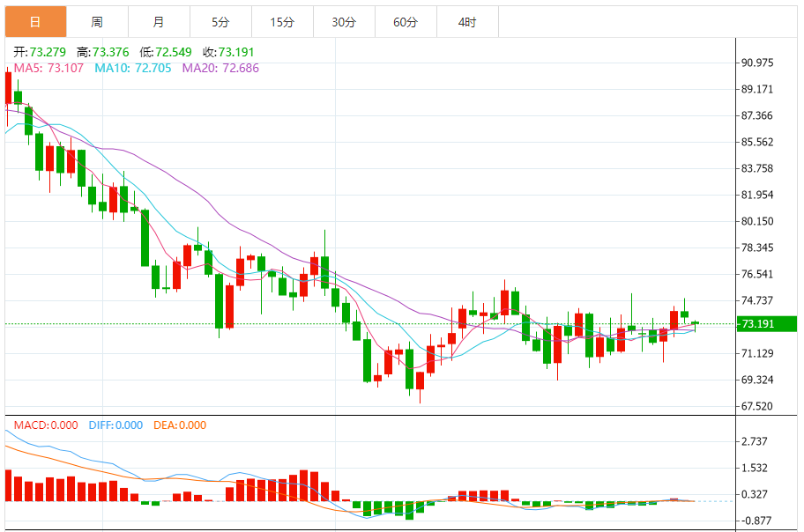Viewport: 804px width, 532px height.
Task: Click the 76.541 price axis label
Action: tap(757, 274)
